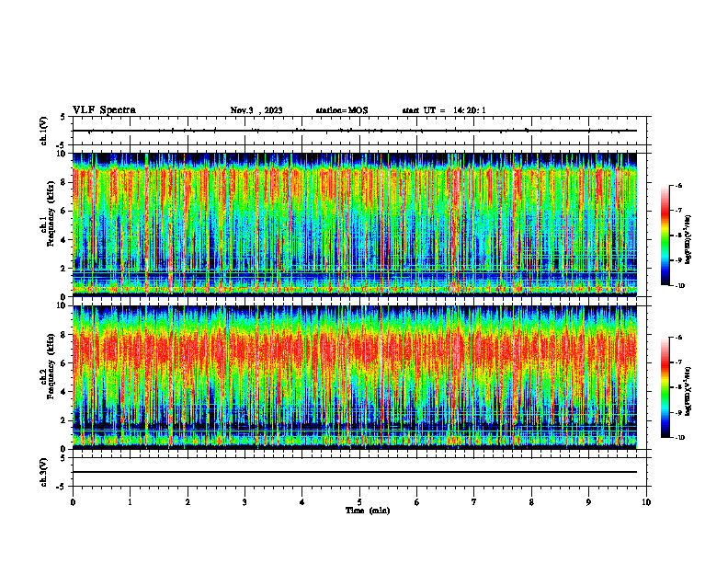728x563 pixels.
Task: Click inside the ch.3 voltage waveform strip
Action: click(359, 472)
